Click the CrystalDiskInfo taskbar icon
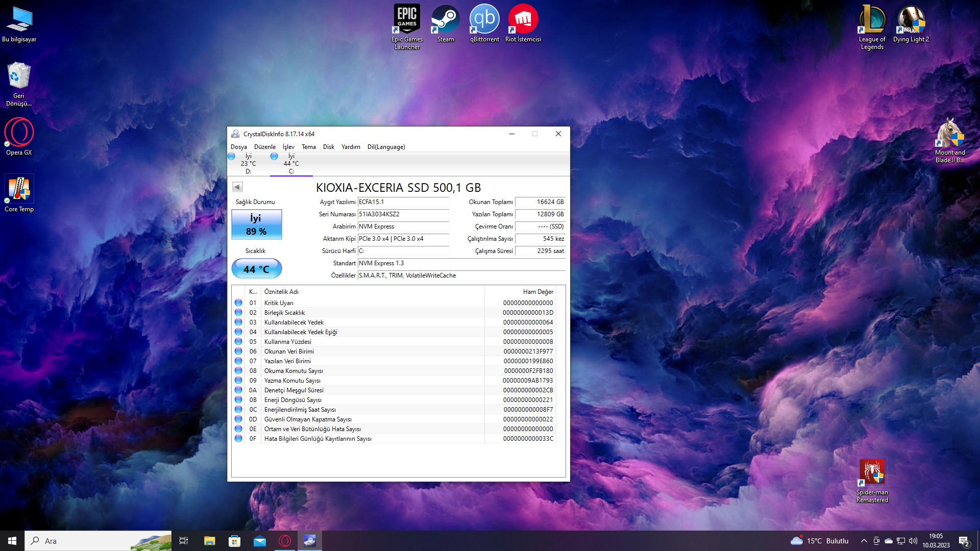The height and width of the screenshot is (551, 980). coord(310,541)
